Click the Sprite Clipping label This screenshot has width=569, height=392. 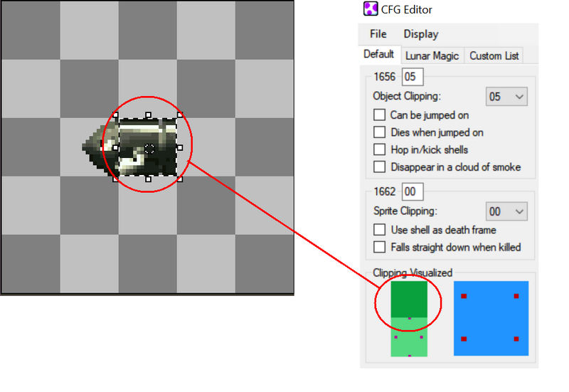(405, 211)
